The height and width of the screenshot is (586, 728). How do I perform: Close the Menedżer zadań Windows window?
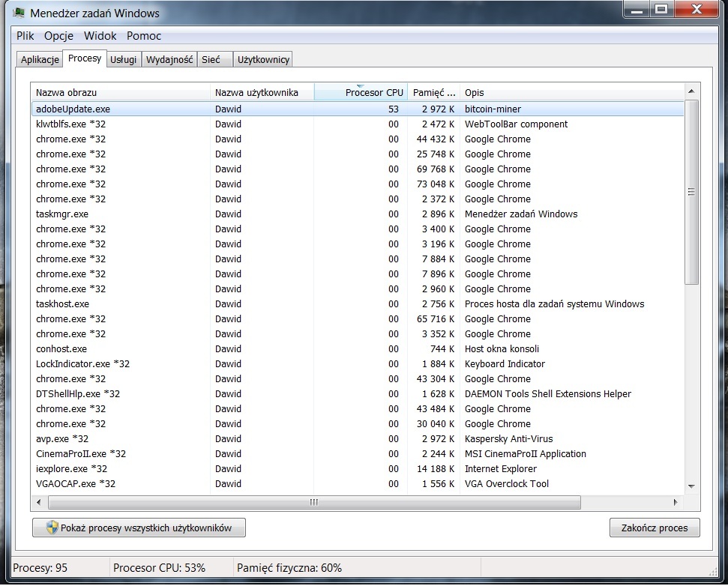697,9
